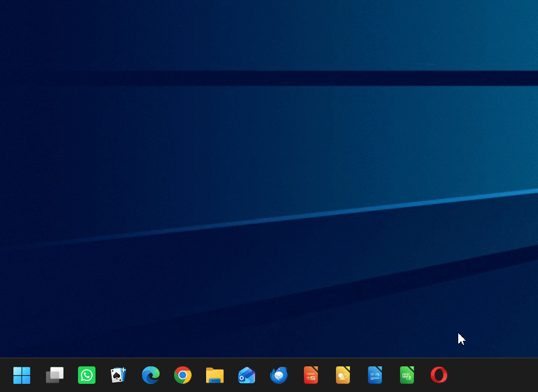Screen dimensions: 538x392
Task: Select the green phone-bubble WhatsApp taskbar button
Action: tap(86, 375)
